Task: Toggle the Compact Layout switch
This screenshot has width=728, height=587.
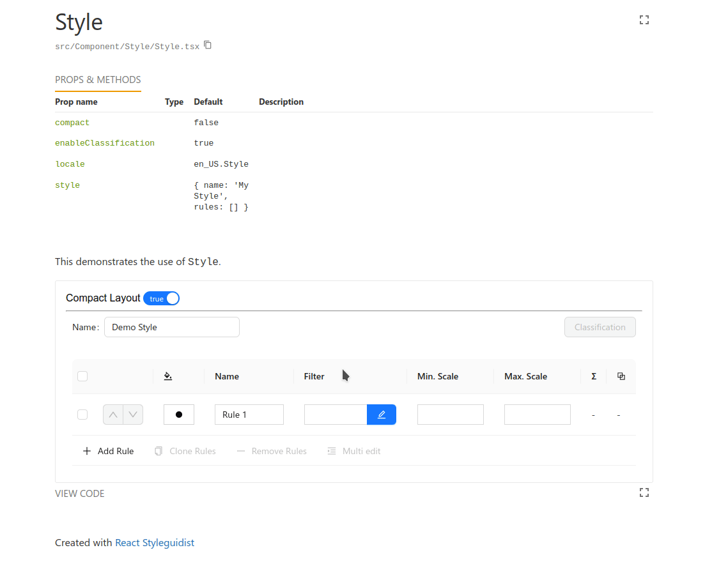Action: (x=161, y=298)
